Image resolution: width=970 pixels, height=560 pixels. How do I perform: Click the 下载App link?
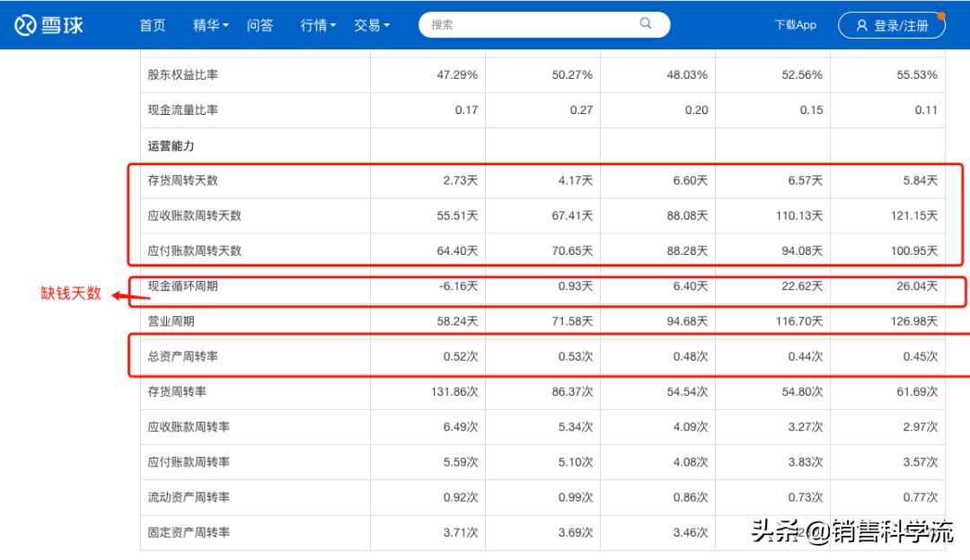tap(795, 25)
